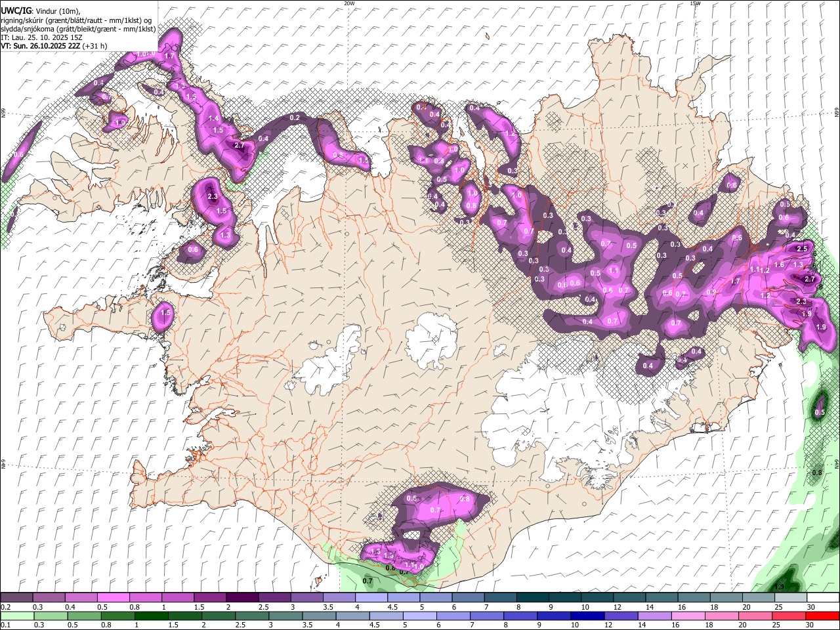Click the 20W longitude label
840x630 pixels.
[349, 3]
